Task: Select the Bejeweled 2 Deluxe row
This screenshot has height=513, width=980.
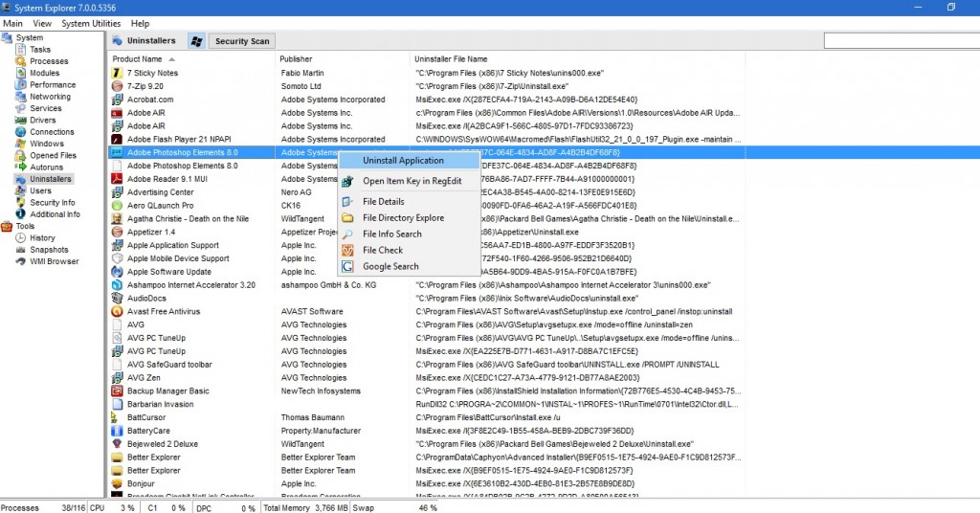Action: tap(426, 444)
